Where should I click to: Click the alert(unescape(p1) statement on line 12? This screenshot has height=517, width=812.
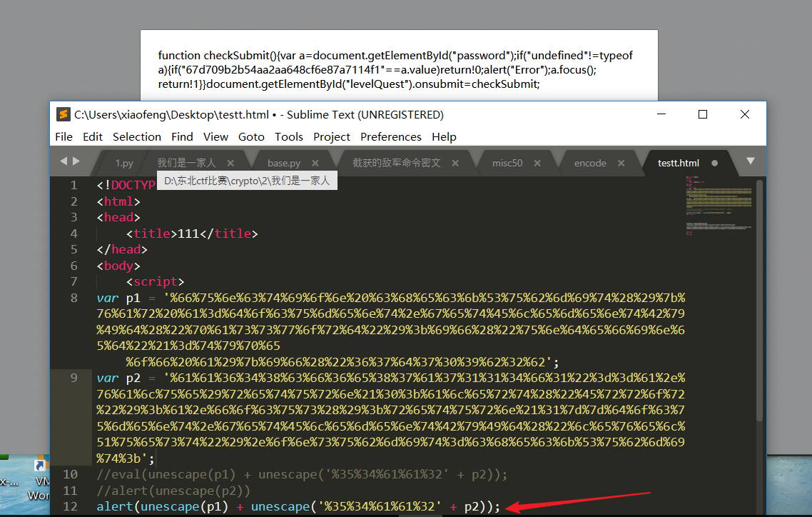pos(298,506)
